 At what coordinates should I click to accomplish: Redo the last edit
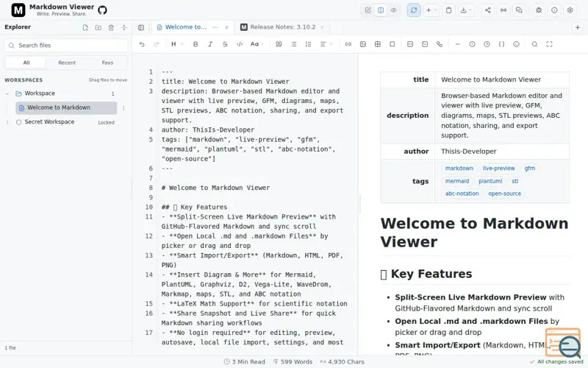[157, 44]
